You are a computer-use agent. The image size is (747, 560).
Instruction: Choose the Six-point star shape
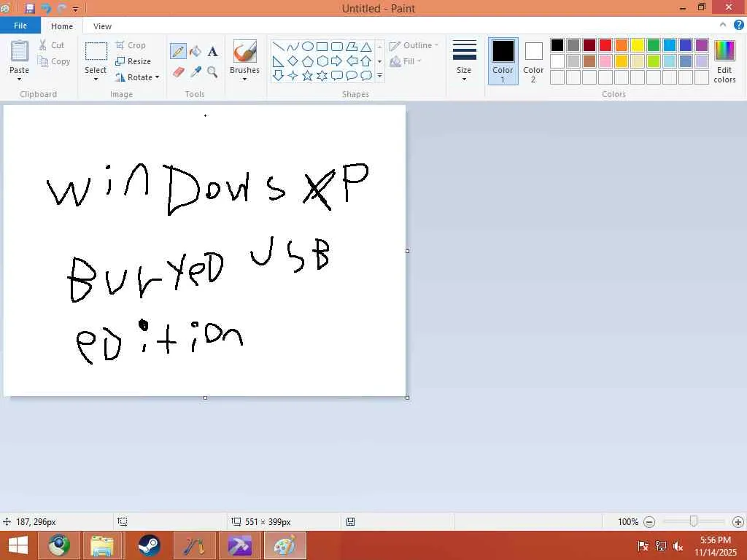322,75
